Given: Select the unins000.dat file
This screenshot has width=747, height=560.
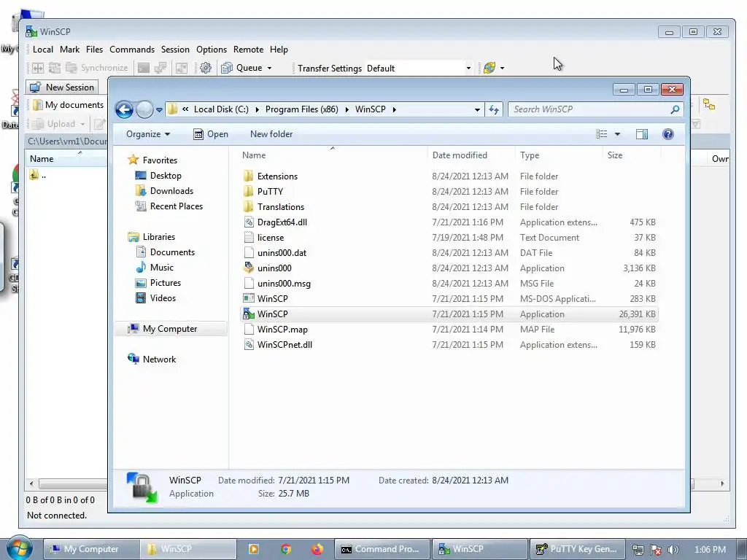Looking at the screenshot, I should tap(282, 253).
